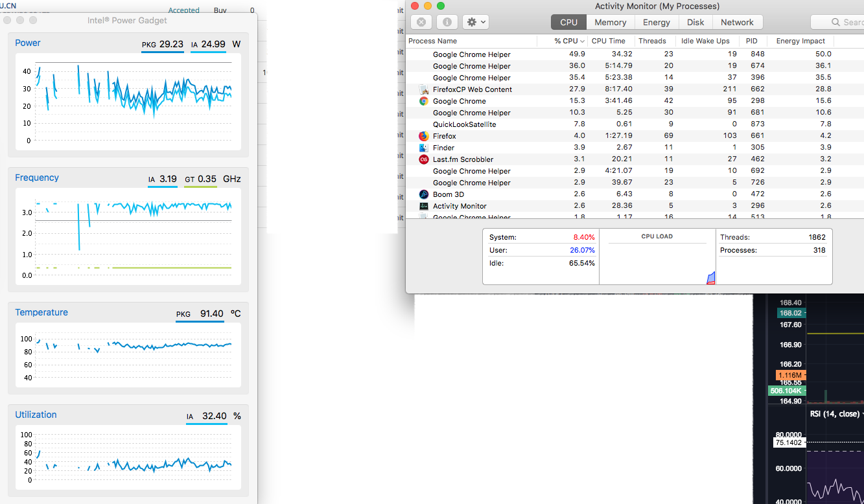Switch to the Energy tab
The width and height of the screenshot is (864, 504).
(657, 22)
